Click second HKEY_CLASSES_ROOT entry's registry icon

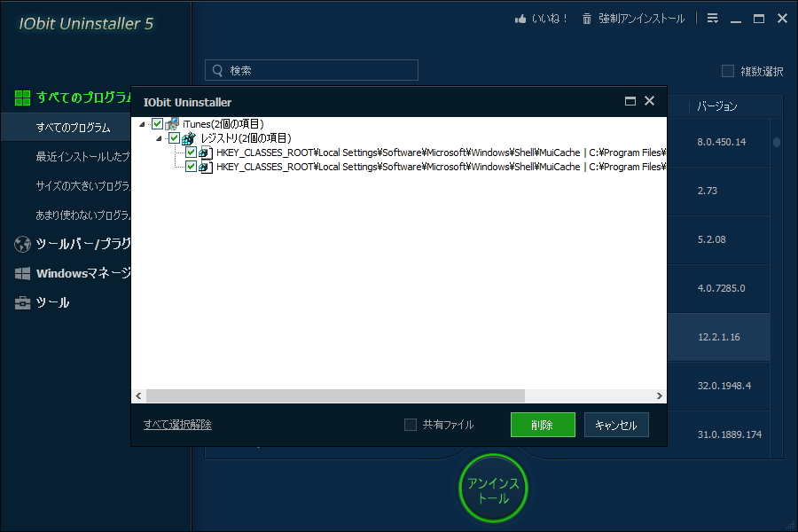coord(206,167)
